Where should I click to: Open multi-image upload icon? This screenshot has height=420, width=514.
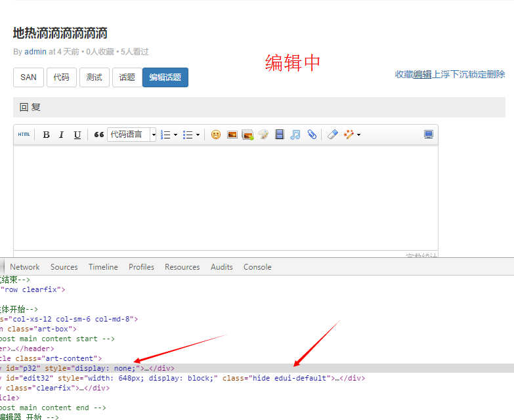click(x=248, y=135)
